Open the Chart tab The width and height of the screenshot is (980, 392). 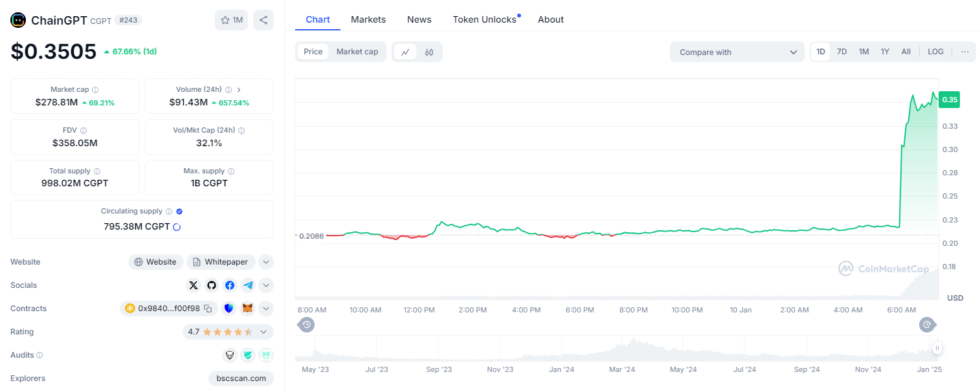318,19
